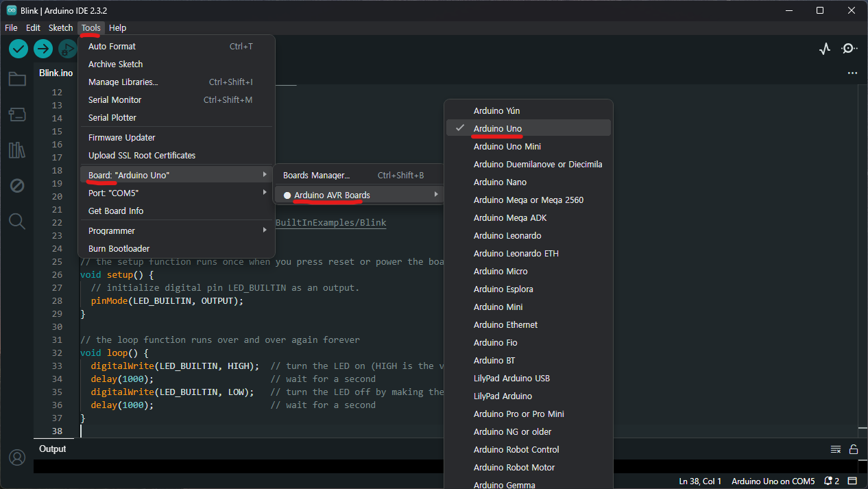
Task: Click the clear output lines icon
Action: (x=836, y=449)
